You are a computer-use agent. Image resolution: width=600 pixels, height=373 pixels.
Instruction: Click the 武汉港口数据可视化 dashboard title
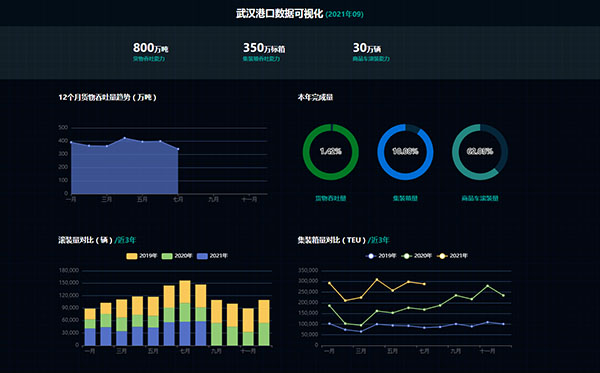pyautogui.click(x=279, y=14)
